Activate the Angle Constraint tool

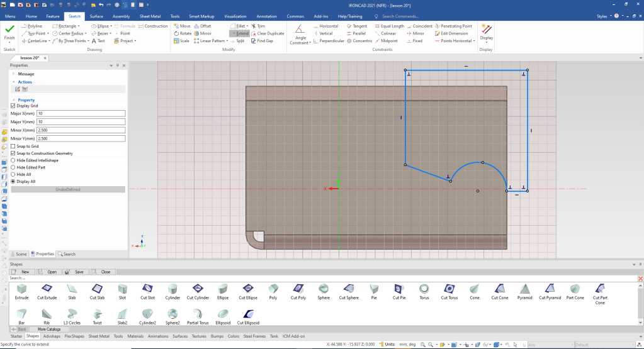tap(301, 32)
